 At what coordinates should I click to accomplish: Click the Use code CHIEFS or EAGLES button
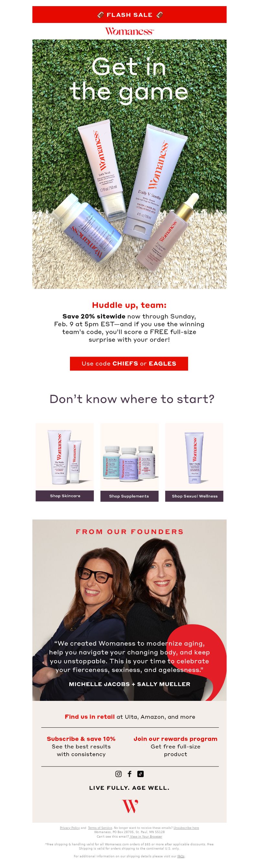coord(129,364)
